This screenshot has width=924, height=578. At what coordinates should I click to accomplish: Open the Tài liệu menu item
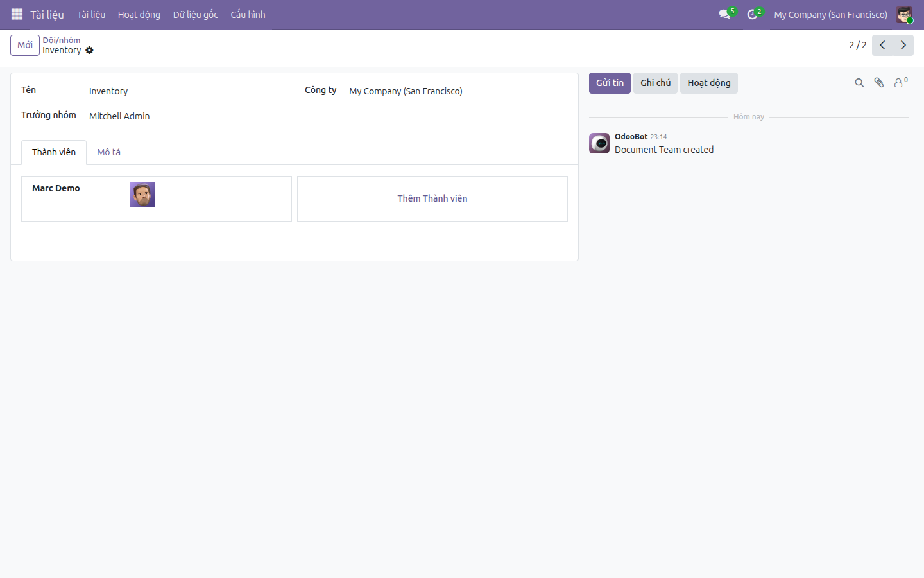91,14
